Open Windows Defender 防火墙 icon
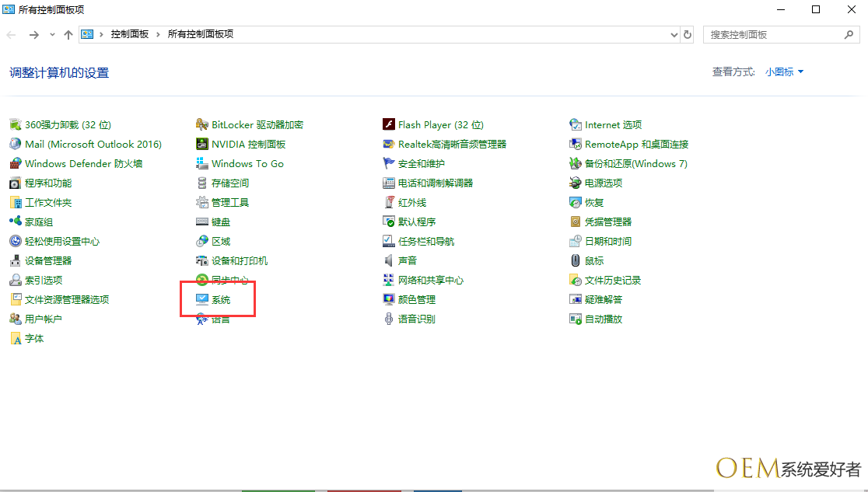The height and width of the screenshot is (492, 868). click(16, 163)
